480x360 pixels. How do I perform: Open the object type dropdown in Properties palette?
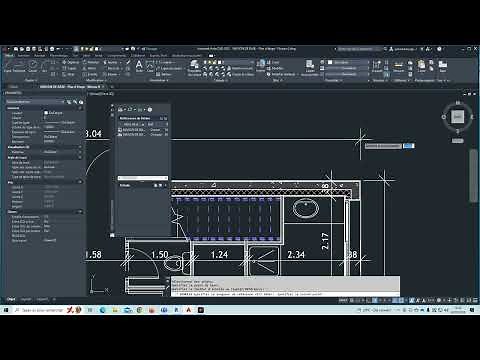(x=34, y=102)
